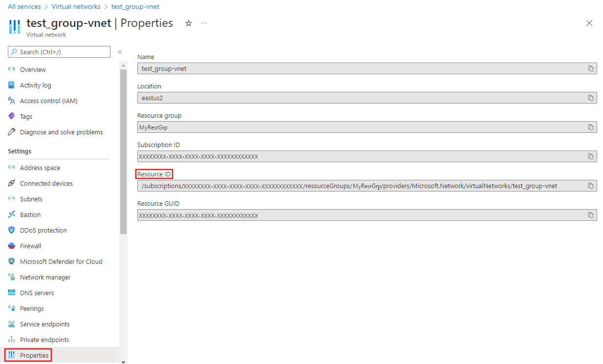This screenshot has height=364, width=603.
Task: Click the Subscription ID field
Action: coord(367,156)
